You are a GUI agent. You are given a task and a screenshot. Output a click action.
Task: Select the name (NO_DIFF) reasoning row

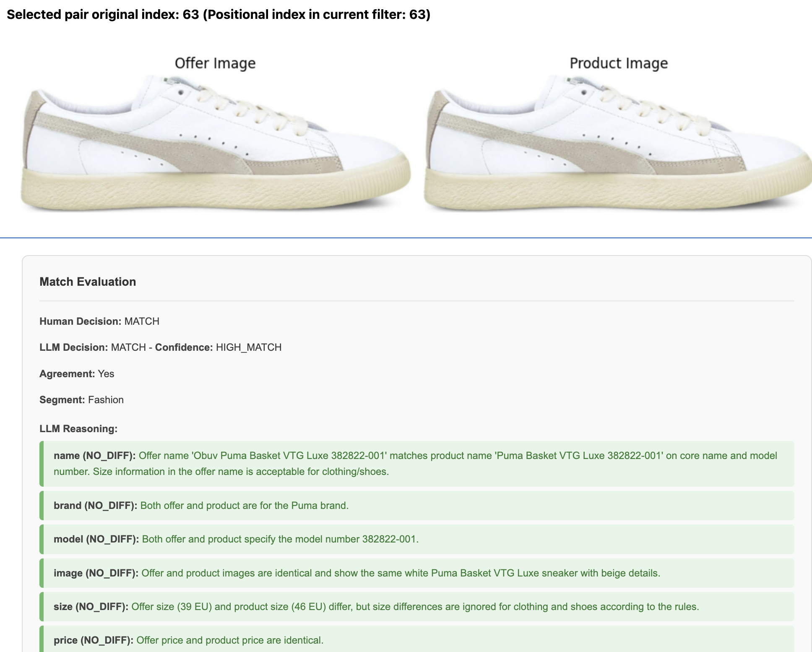[x=417, y=464]
